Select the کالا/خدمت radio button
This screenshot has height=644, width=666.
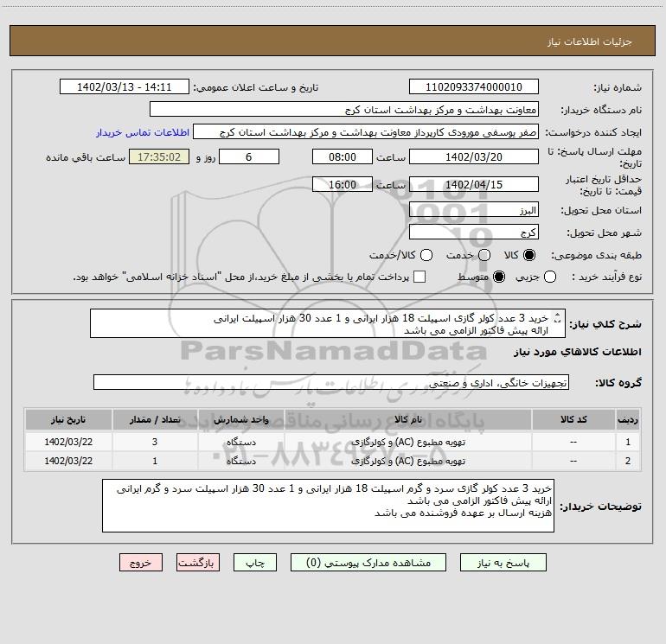tap(426, 255)
